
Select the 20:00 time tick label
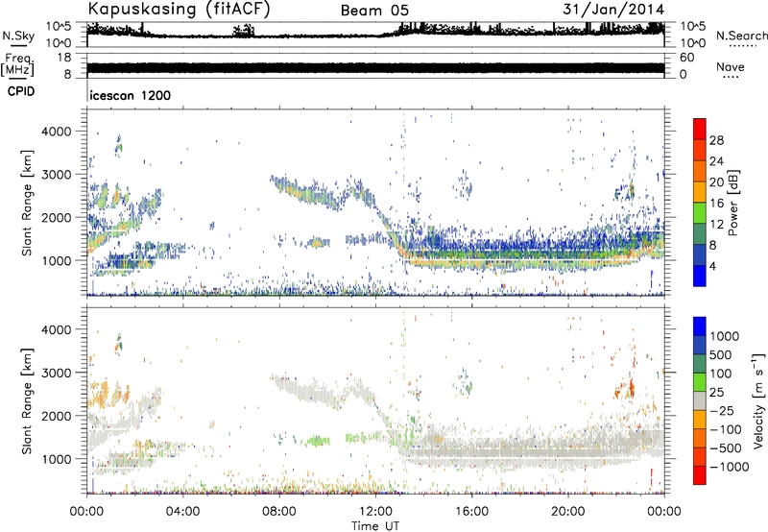tap(568, 512)
